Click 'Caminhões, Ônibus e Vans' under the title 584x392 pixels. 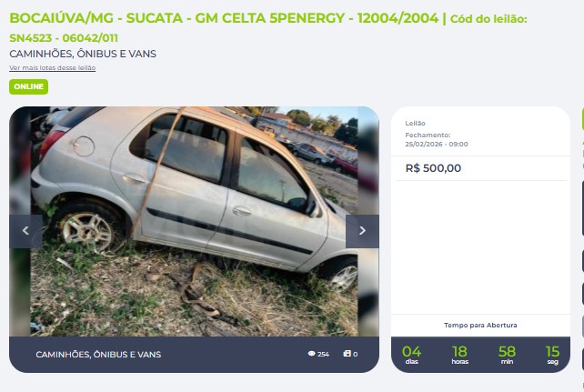pyautogui.click(x=83, y=54)
